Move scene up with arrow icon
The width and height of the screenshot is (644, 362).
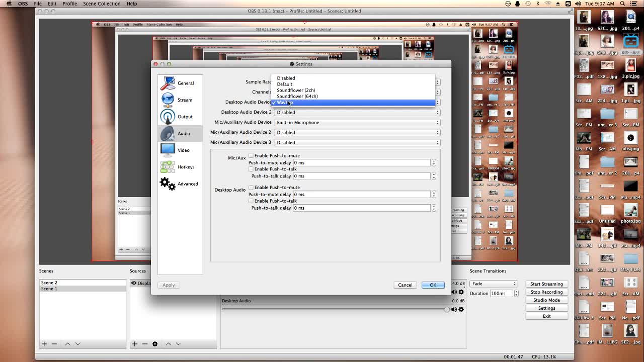point(67,344)
